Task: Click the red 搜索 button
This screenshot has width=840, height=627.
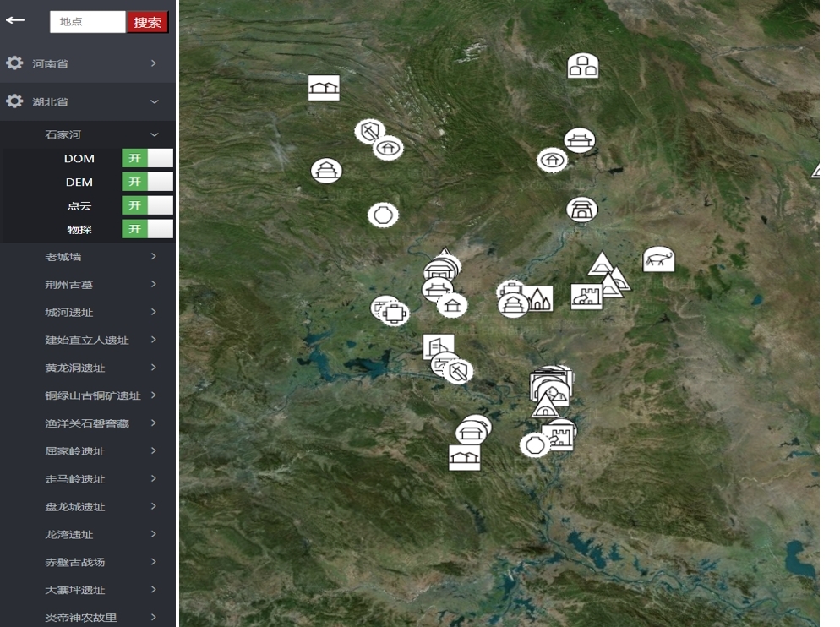Action: point(147,22)
